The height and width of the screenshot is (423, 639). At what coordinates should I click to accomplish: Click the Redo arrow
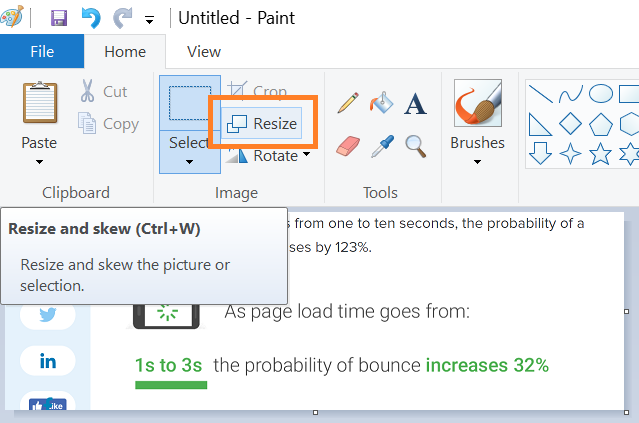[123, 18]
